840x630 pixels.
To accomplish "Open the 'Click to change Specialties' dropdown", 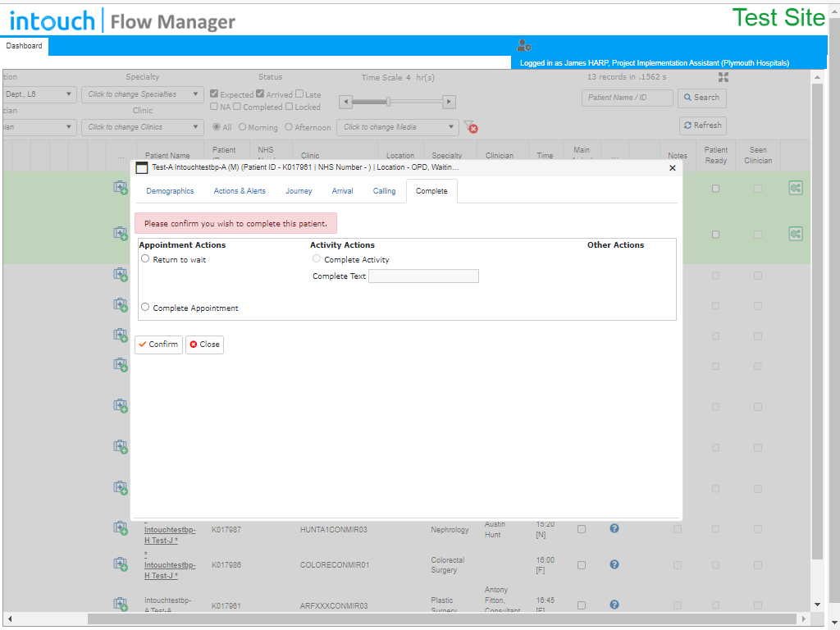I will click(143, 94).
